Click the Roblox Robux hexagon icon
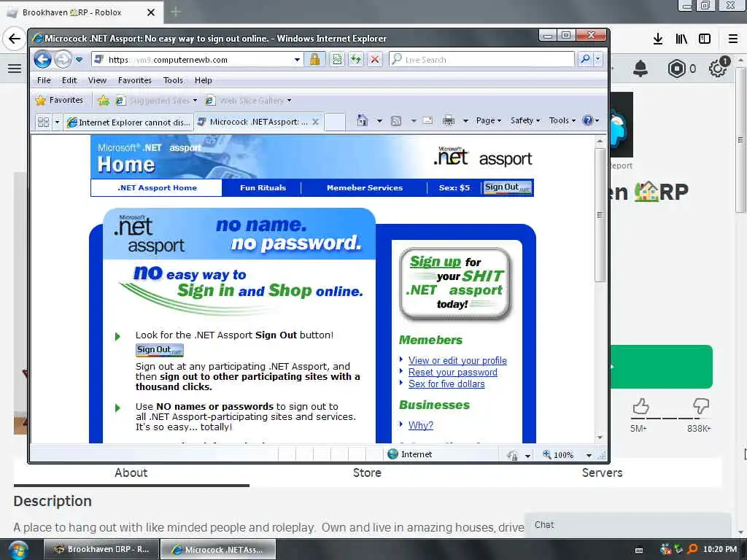This screenshot has width=747, height=560. (676, 69)
